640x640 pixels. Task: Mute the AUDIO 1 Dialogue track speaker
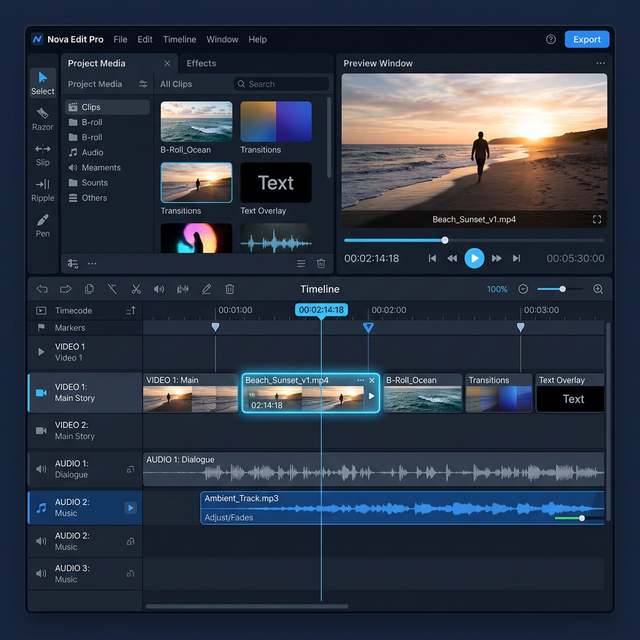[x=41, y=469]
